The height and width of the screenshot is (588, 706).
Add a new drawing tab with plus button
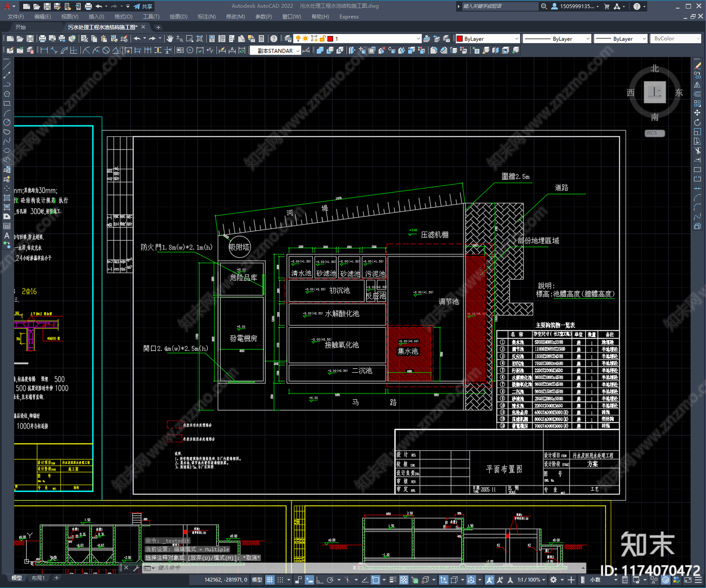click(x=158, y=27)
